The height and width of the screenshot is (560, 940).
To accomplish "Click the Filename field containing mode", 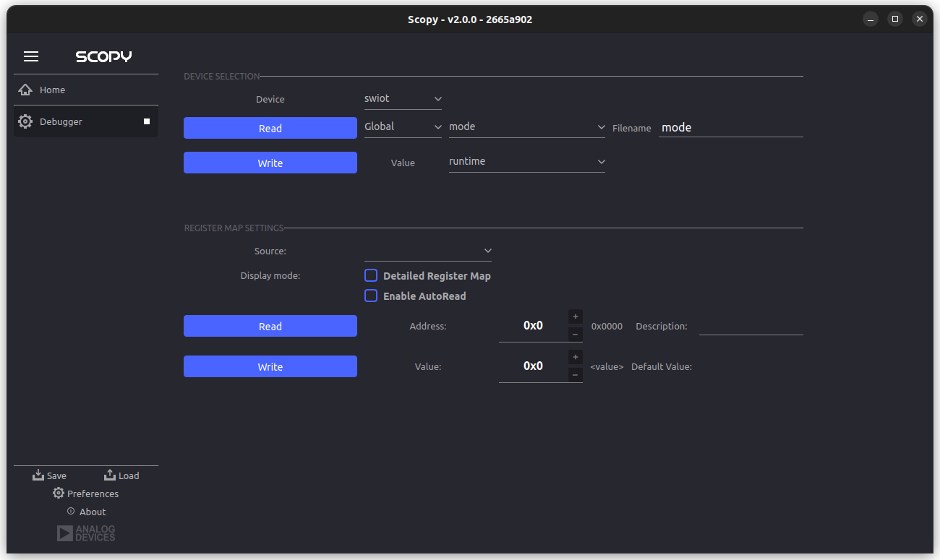I will pos(731,127).
